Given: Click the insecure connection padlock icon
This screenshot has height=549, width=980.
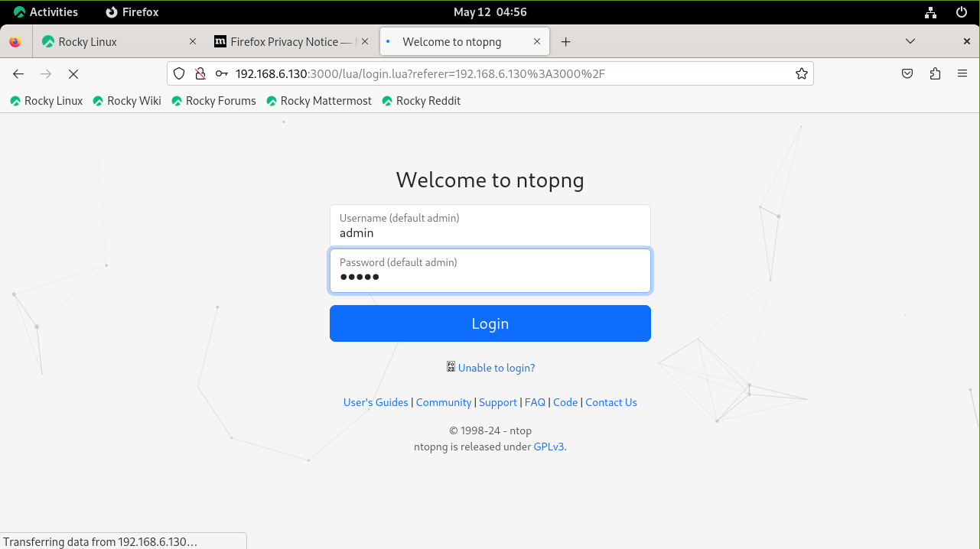Looking at the screenshot, I should click(x=200, y=73).
